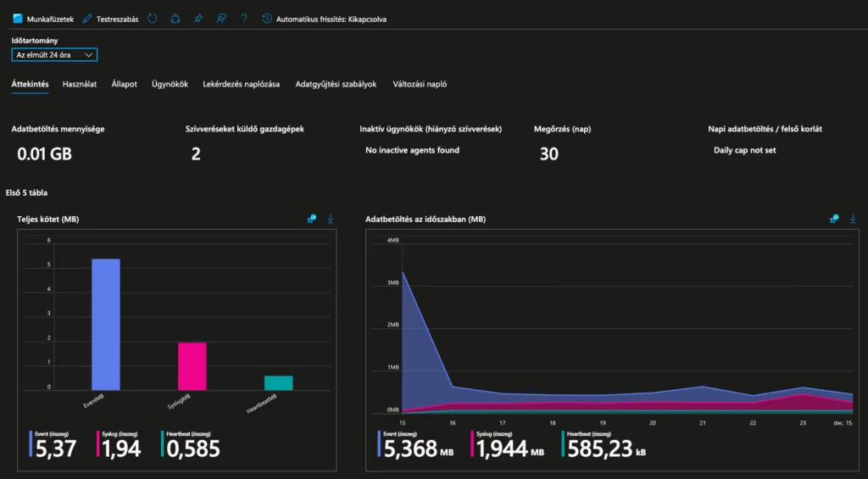The image size is (868, 479).
Task: Click the pink Syslog legend color swatch
Action: pos(97,445)
